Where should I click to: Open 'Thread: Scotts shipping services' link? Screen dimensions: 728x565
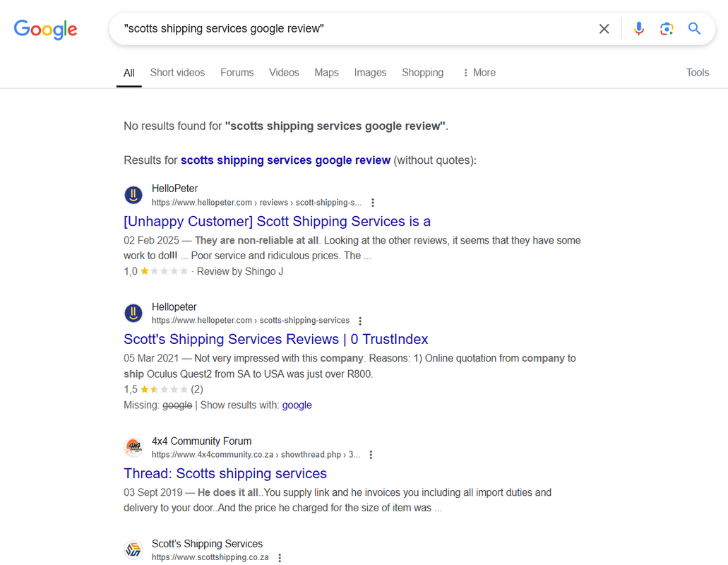tap(225, 474)
